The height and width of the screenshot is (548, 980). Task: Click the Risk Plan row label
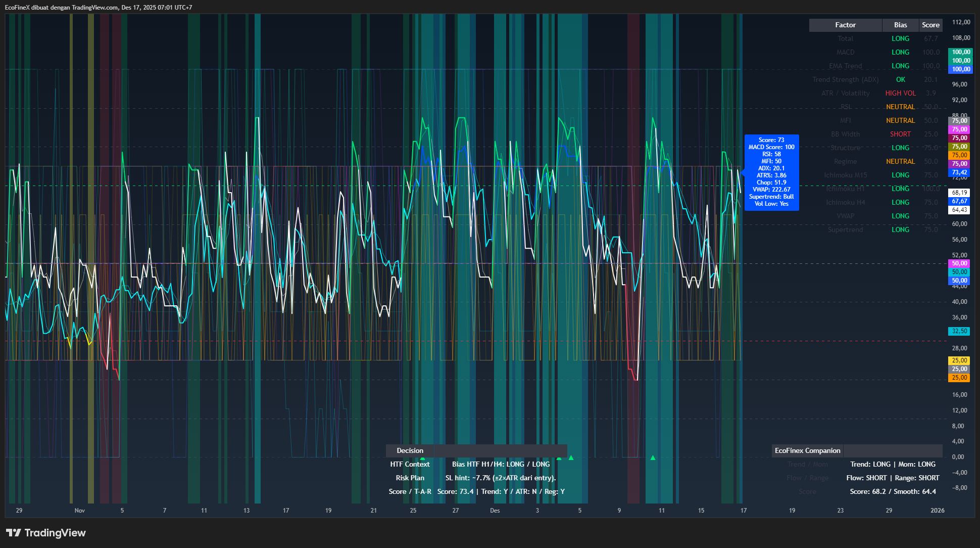point(410,478)
